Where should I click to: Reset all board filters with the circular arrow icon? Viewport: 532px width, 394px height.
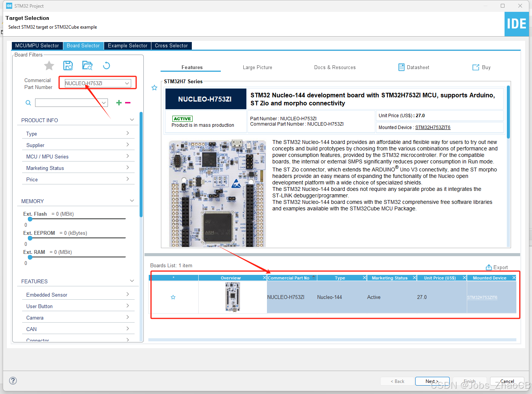click(106, 65)
